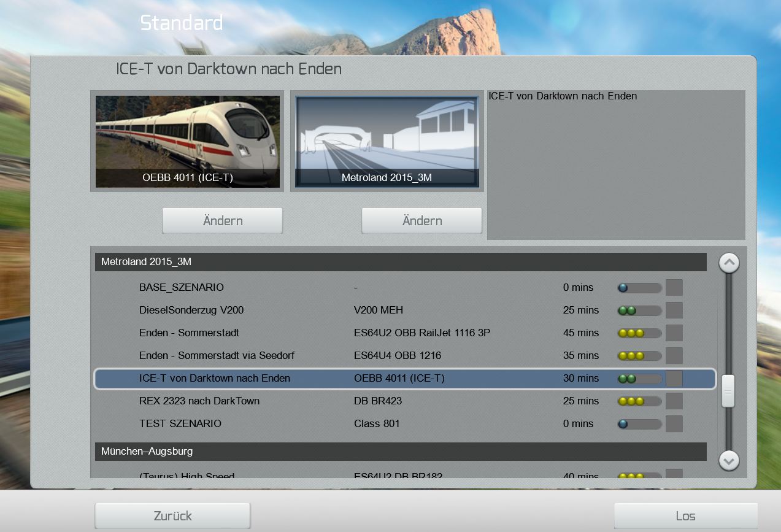
Task: Click difficulty indicator of TEST SZENARIO
Action: pyautogui.click(x=640, y=424)
